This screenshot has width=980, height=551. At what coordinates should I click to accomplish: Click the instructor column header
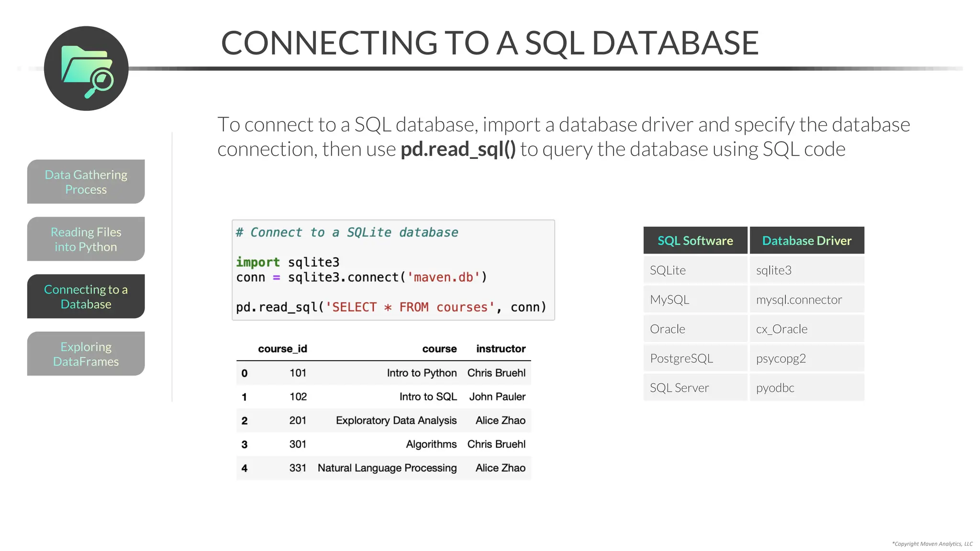(501, 349)
